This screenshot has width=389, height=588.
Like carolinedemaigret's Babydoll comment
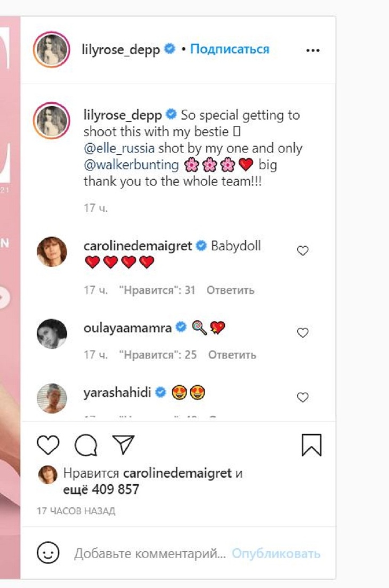click(x=303, y=250)
